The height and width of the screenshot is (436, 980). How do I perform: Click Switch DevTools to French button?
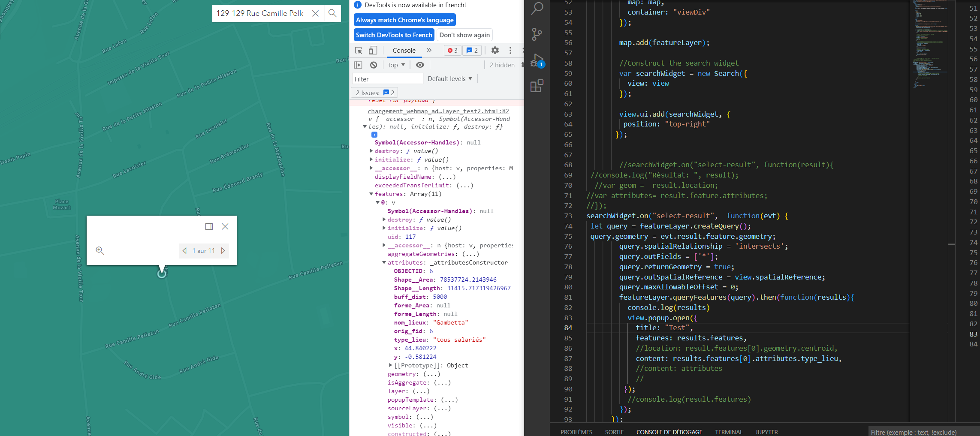pos(394,35)
